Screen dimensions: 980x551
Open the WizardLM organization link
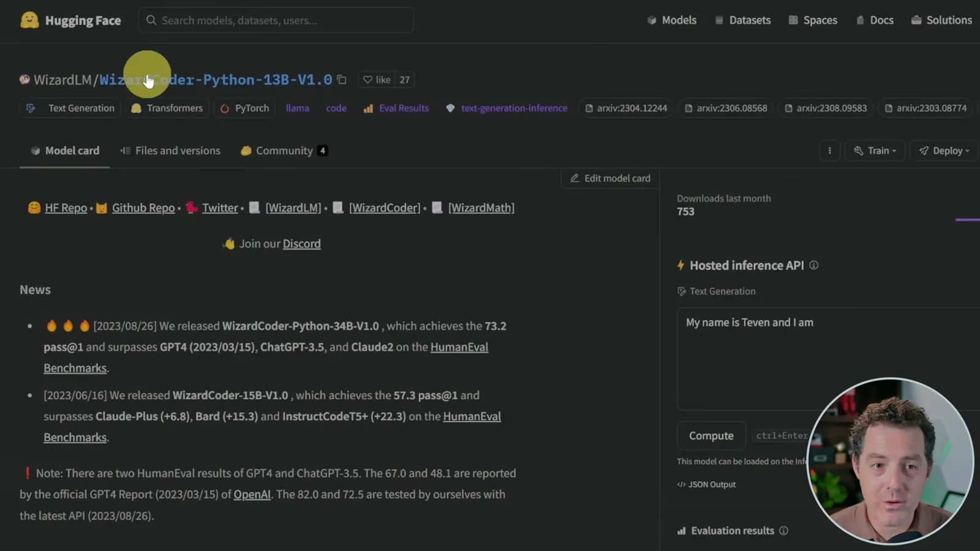tap(62, 80)
